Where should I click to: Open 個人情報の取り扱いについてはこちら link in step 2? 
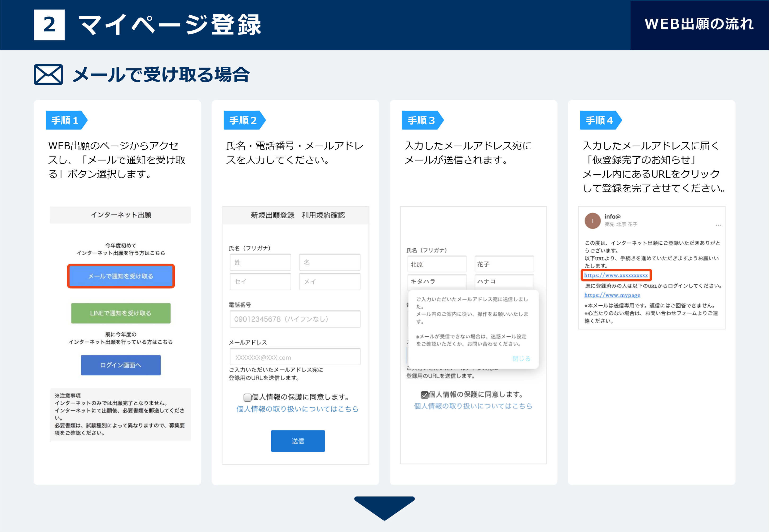[x=297, y=409]
